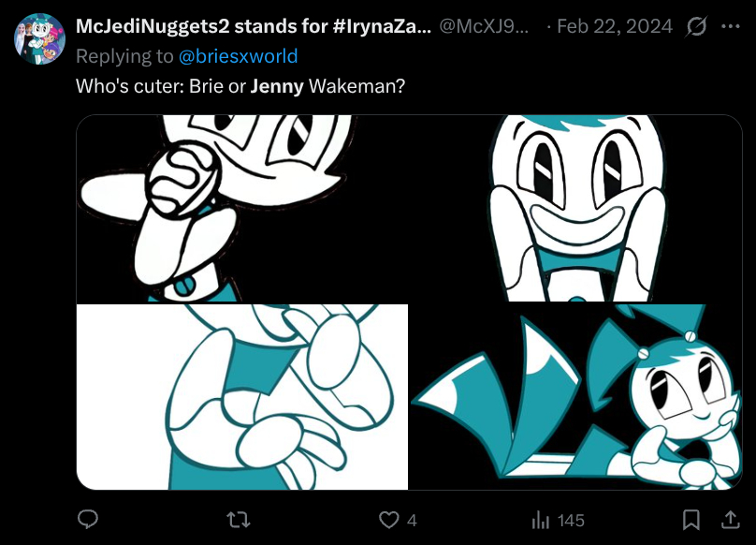Open bottom-left image with white background
Viewport: 756px width, 545px height.
[x=242, y=396]
